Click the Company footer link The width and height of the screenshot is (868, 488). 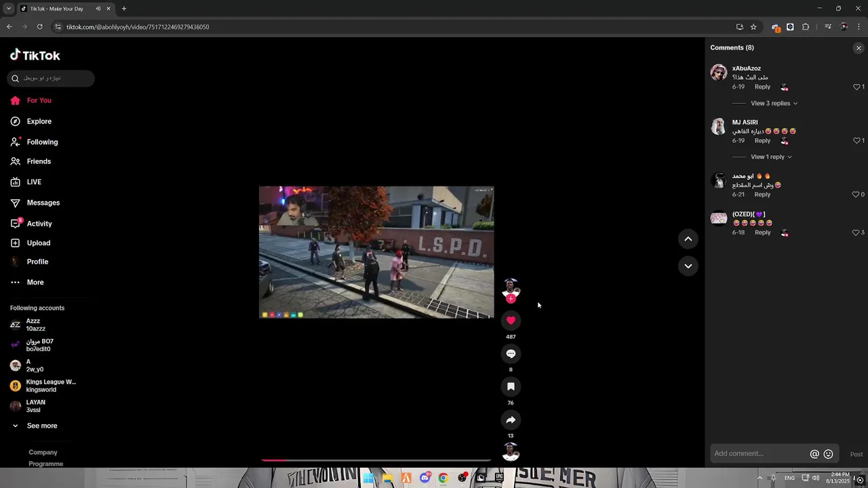pyautogui.click(x=43, y=453)
